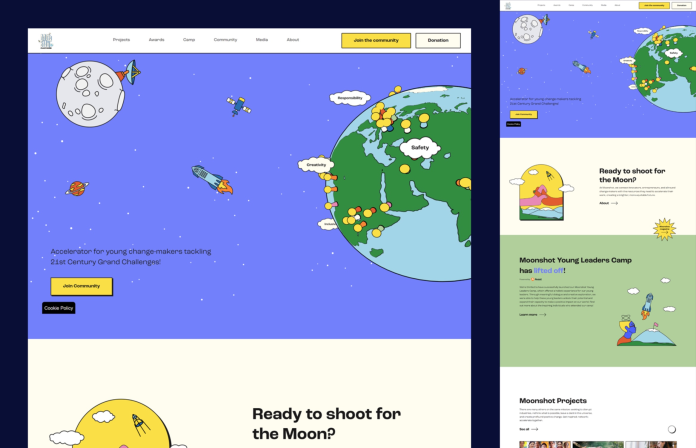Click the blue satellite icon
The height and width of the screenshot is (448, 696).
pos(239,106)
